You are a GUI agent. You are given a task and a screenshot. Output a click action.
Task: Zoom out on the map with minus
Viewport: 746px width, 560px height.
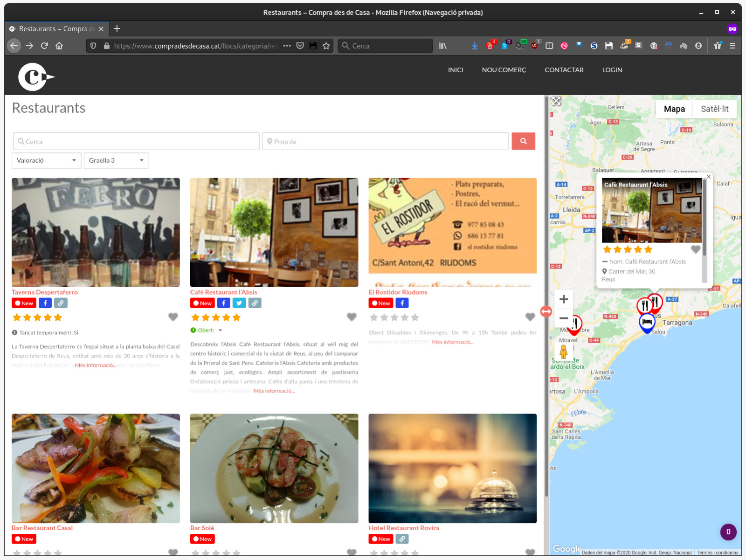tap(563, 318)
